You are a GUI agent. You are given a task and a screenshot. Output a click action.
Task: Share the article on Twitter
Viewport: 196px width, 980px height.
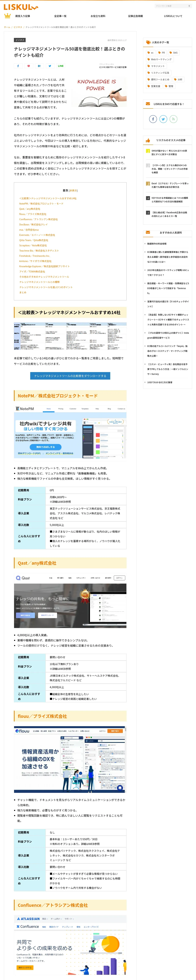(50, 66)
